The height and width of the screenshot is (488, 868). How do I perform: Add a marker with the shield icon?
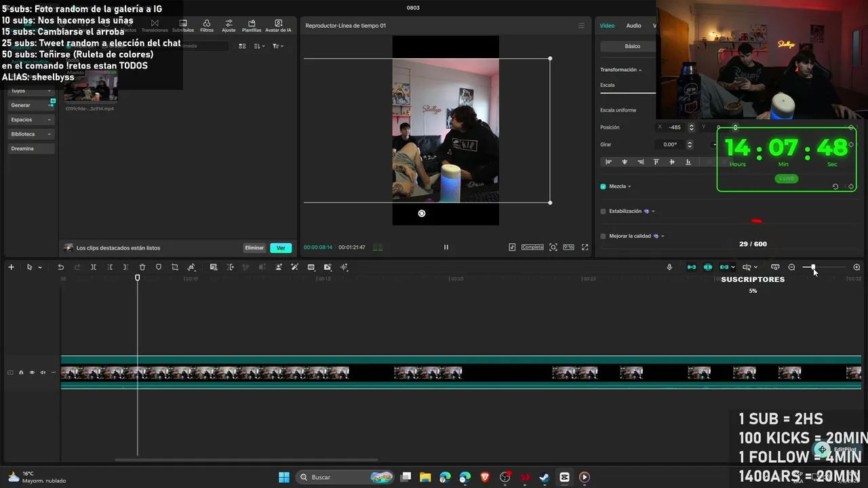(159, 267)
